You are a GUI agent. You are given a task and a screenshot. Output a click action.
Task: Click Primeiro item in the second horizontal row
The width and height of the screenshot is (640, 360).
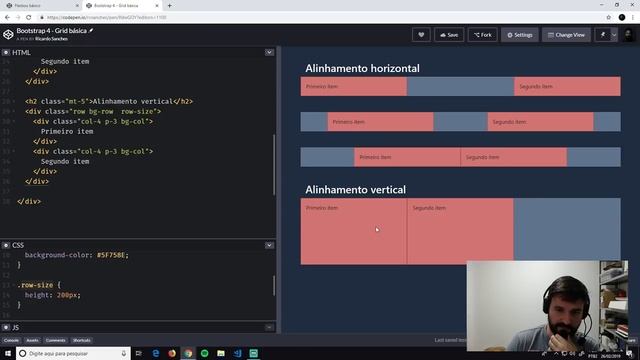point(349,122)
